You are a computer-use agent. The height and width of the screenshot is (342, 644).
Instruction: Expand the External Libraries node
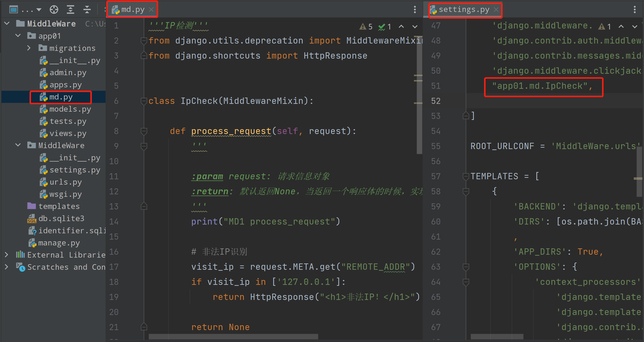click(7, 255)
